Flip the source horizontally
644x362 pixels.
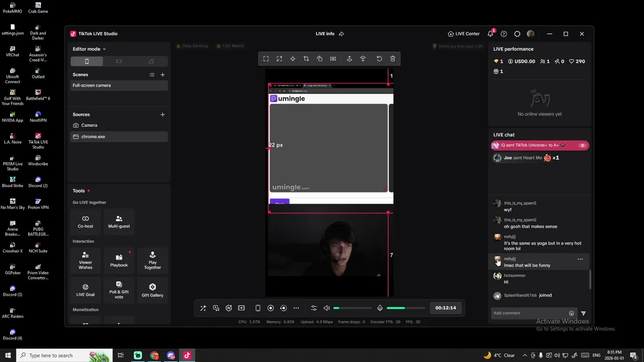pos(333,59)
